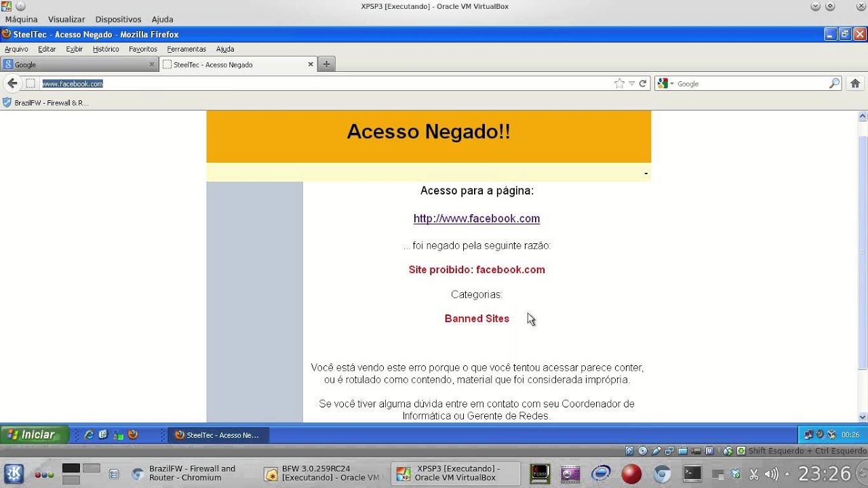Viewport: 868px width, 488px height.
Task: Click scrollbar down arrow in Firefox
Action: (863, 417)
